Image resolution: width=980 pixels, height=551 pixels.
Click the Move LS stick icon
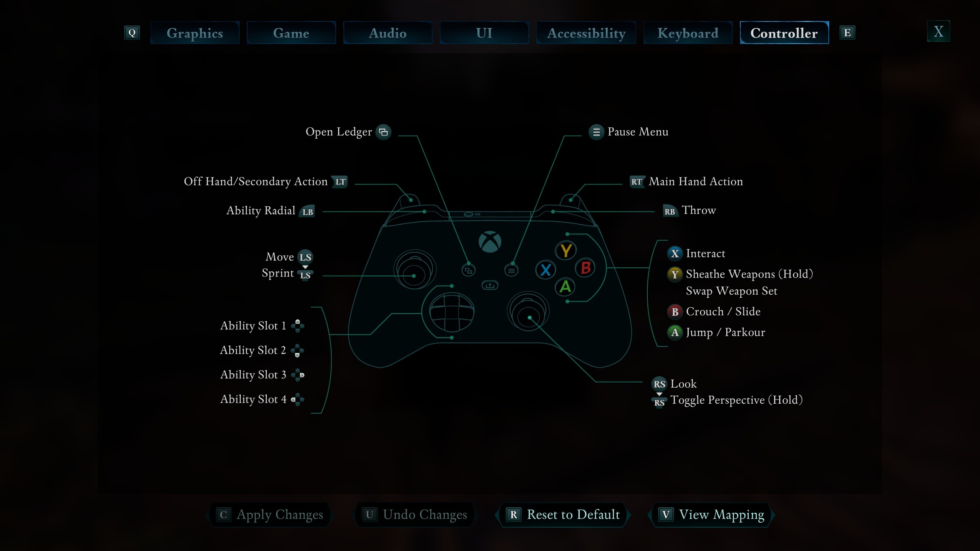[305, 256]
